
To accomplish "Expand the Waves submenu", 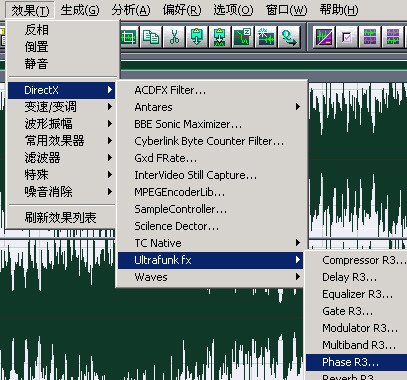I will click(211, 277).
